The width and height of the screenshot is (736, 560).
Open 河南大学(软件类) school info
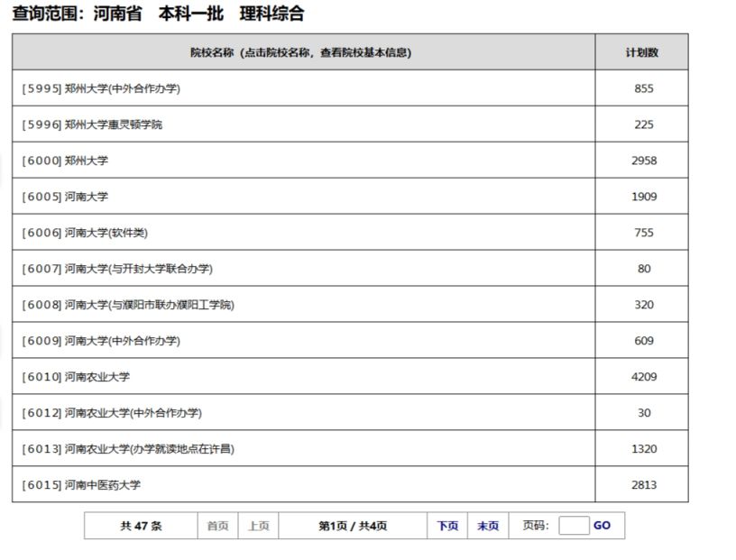[85, 233]
